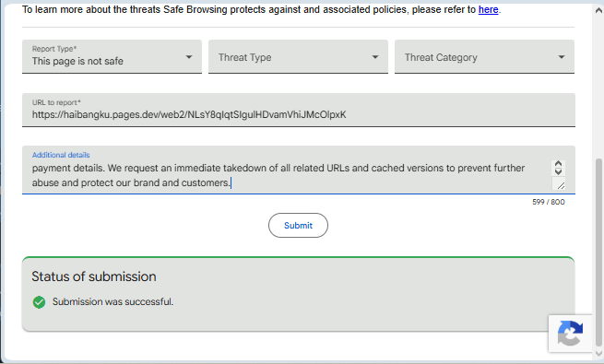Click the Threat Type dropdown arrow
604x364 pixels.
point(374,57)
